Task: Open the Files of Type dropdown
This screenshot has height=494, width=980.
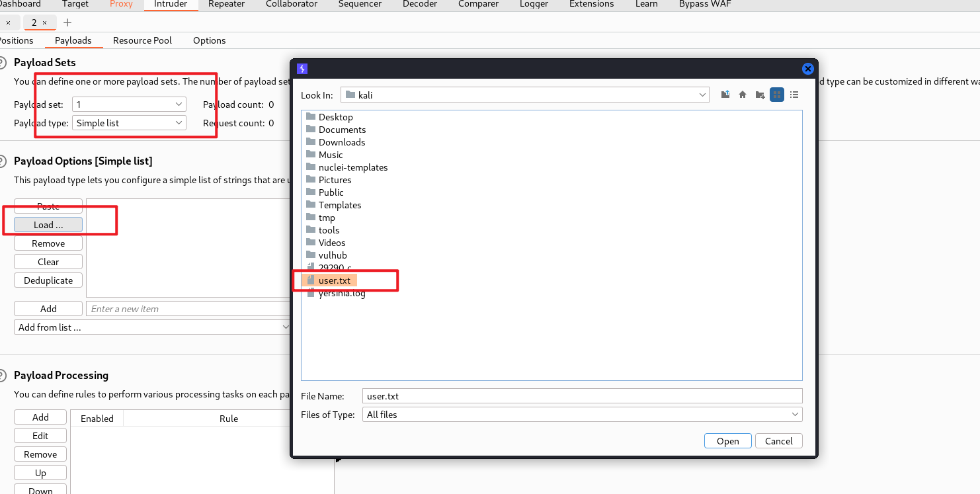Action: click(x=795, y=415)
